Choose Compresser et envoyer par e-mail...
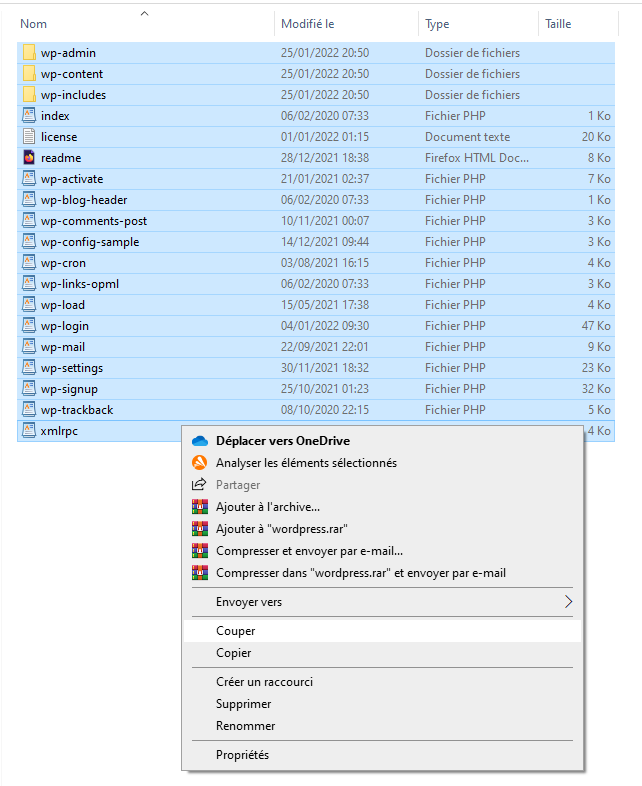642x786 pixels. (x=382, y=551)
